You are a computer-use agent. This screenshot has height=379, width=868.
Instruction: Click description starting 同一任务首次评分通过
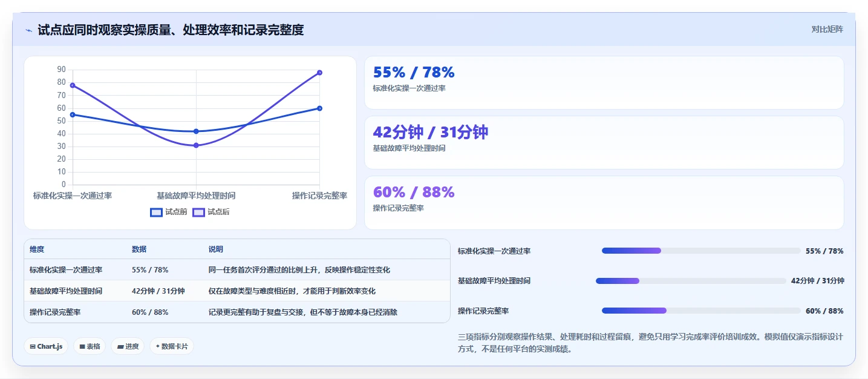299,270
